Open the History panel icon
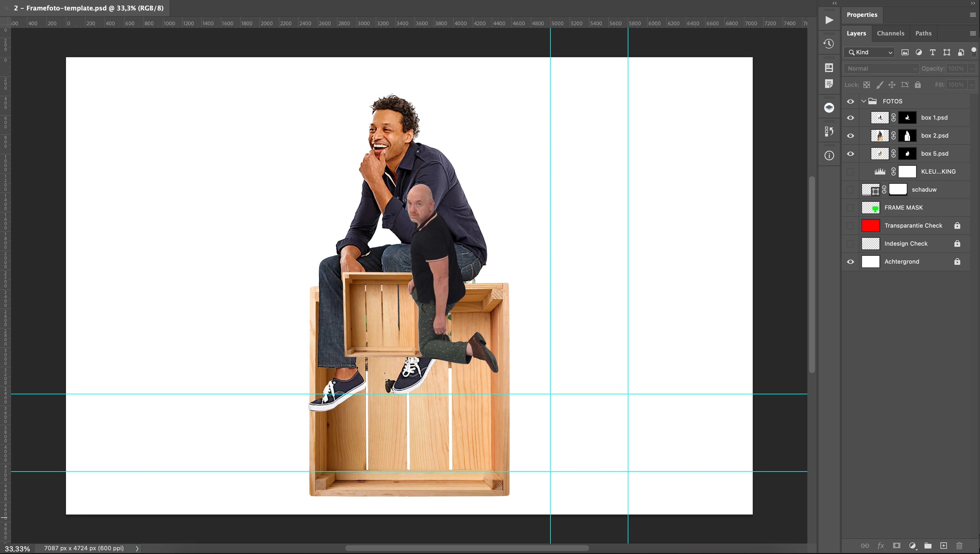980x554 pixels. pos(829,44)
